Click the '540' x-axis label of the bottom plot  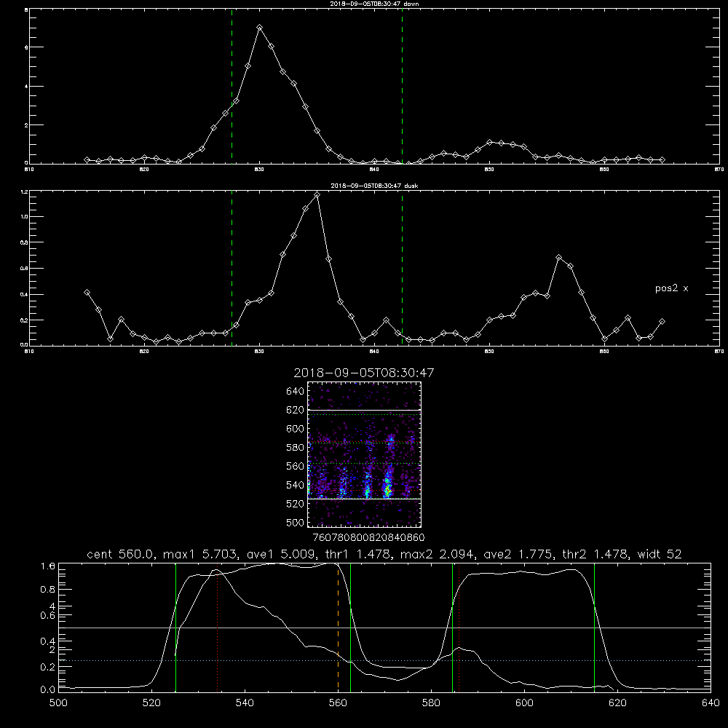pos(245,703)
